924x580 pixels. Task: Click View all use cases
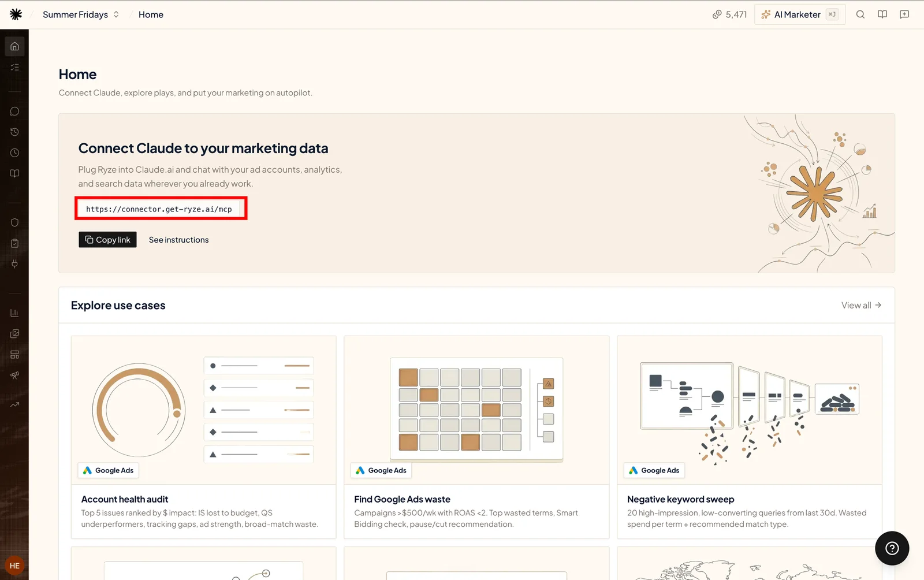pyautogui.click(x=861, y=305)
